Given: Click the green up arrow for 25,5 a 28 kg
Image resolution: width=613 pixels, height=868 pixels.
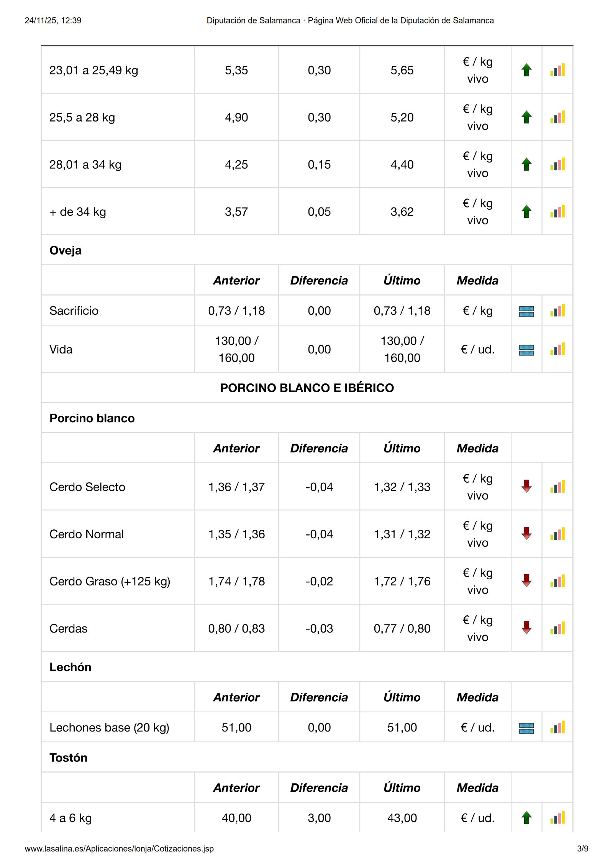Looking at the screenshot, I should (x=526, y=117).
